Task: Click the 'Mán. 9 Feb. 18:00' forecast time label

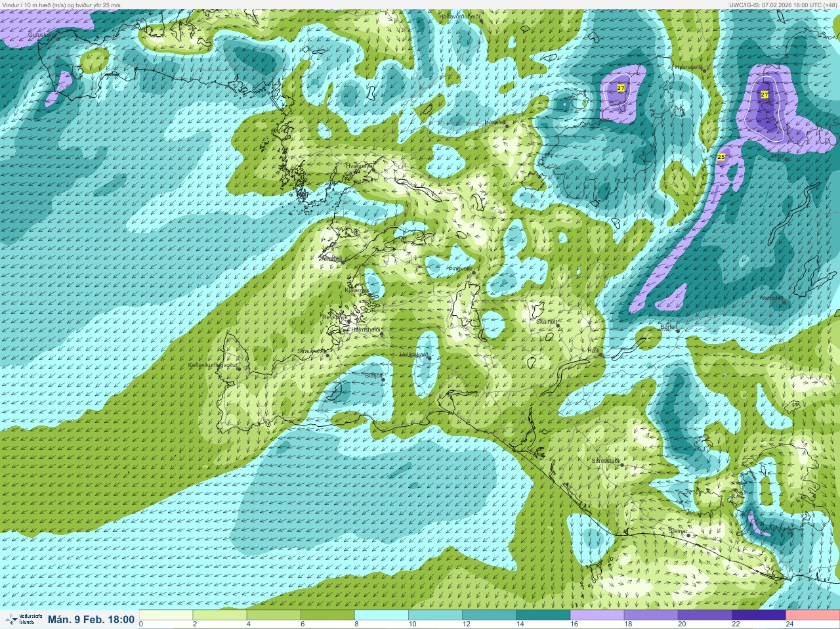Action: pos(91,619)
